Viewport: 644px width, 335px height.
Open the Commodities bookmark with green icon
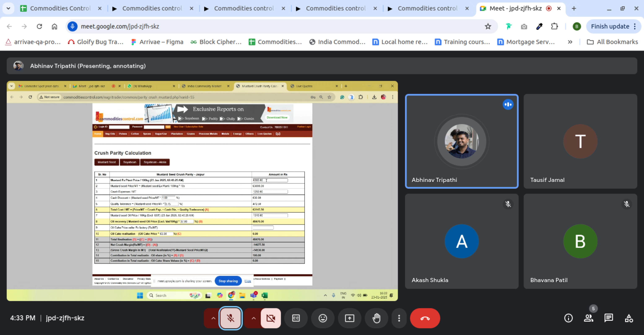pos(275,42)
